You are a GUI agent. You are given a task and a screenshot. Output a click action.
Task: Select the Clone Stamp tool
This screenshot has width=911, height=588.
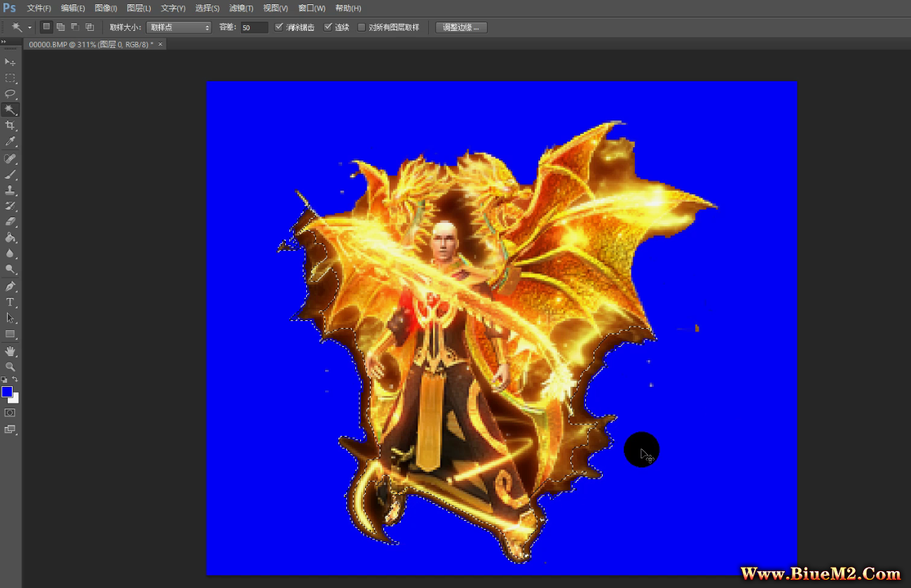click(x=10, y=190)
